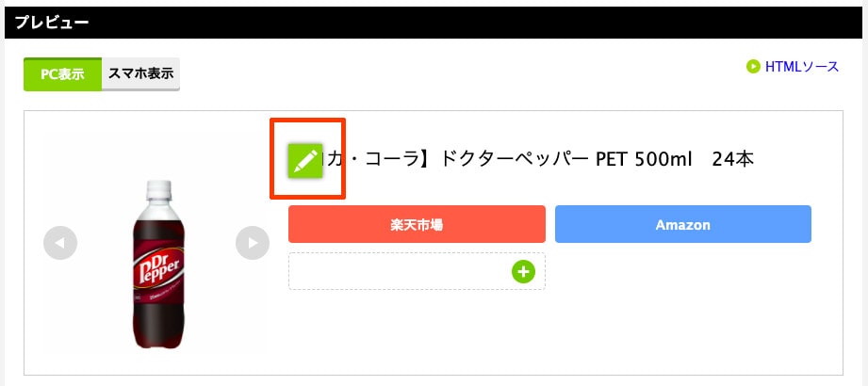Switch to the PC表示 tab
Screen dimensions: 868x386
(62, 73)
